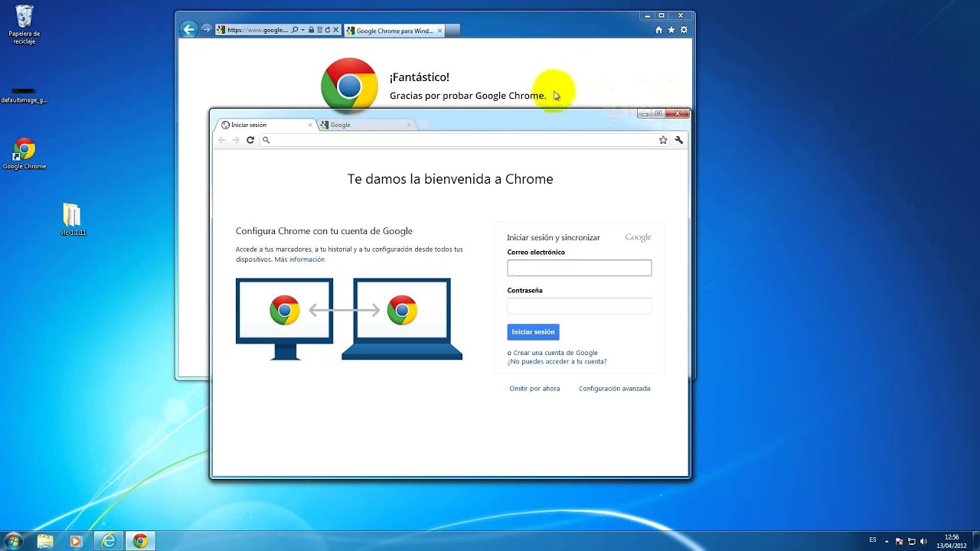This screenshot has width=980, height=551.
Task: Click Chrome's reload button
Action: click(x=250, y=140)
